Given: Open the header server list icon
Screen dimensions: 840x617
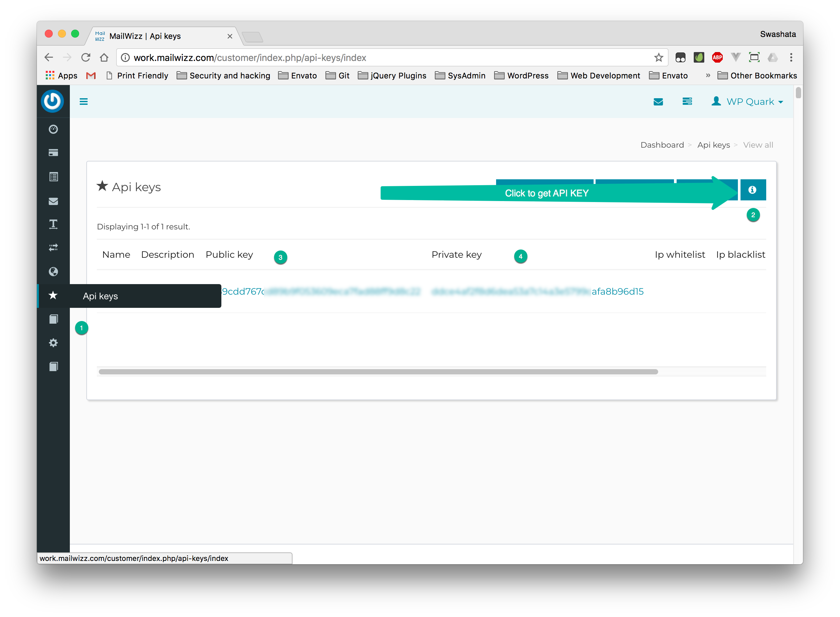Looking at the screenshot, I should point(687,102).
